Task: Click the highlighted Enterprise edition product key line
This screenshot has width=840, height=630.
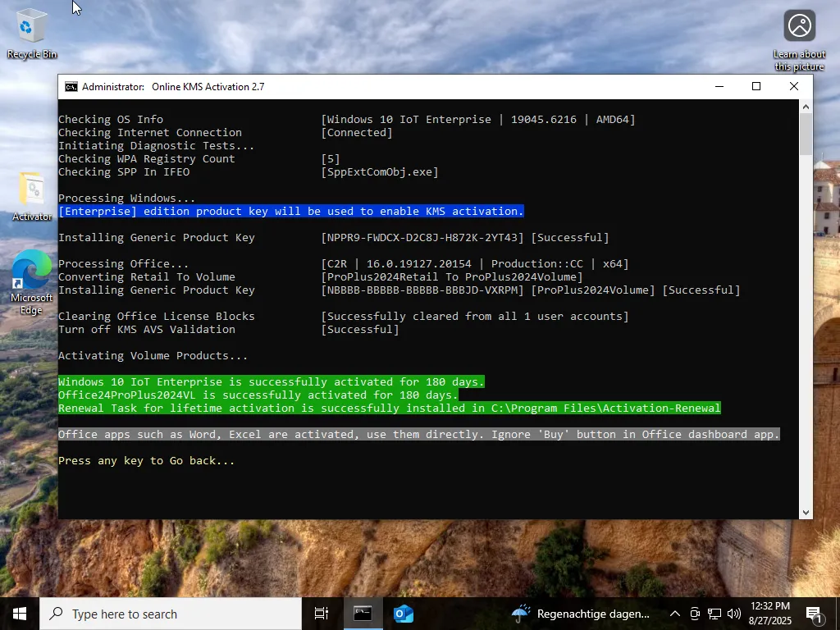Action: pos(291,211)
